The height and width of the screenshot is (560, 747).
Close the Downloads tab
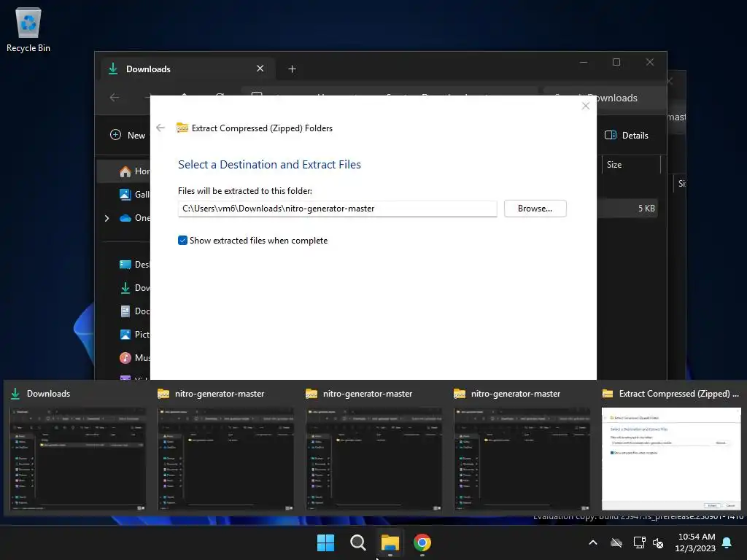click(260, 69)
